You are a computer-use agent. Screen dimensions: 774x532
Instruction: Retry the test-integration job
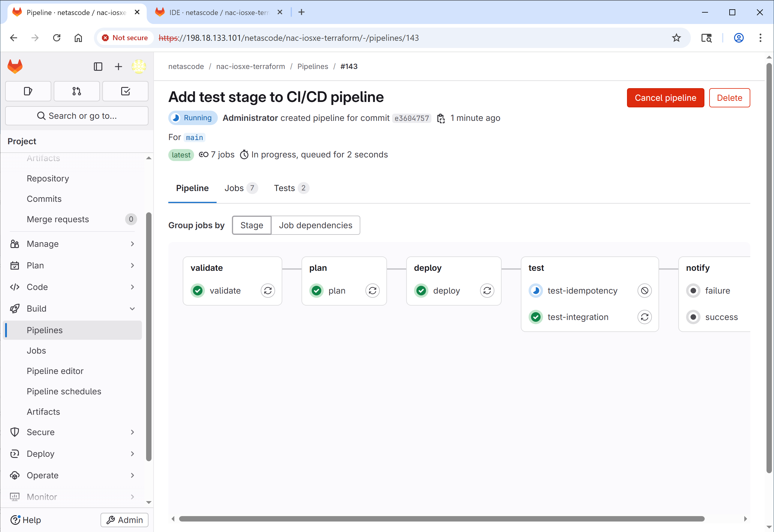[x=644, y=317]
